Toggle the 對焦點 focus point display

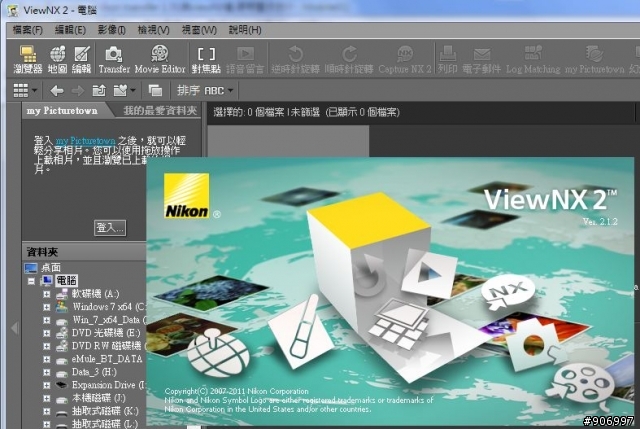(x=206, y=59)
